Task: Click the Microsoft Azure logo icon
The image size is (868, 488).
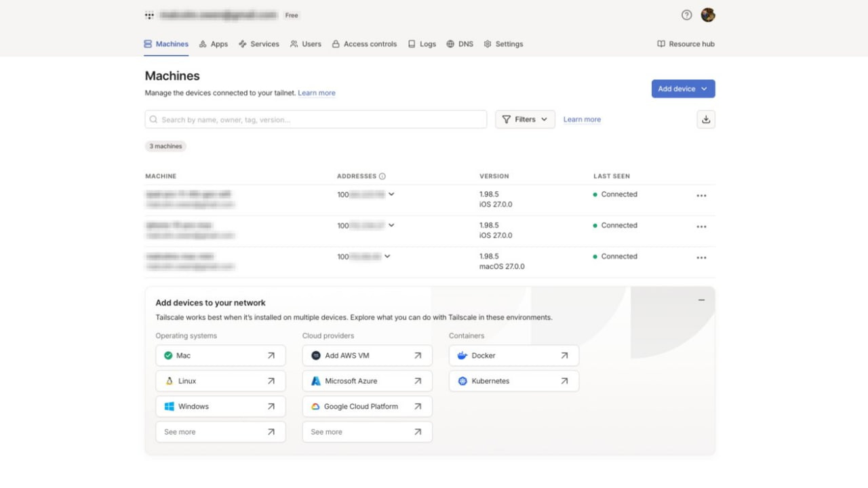Action: pos(316,381)
